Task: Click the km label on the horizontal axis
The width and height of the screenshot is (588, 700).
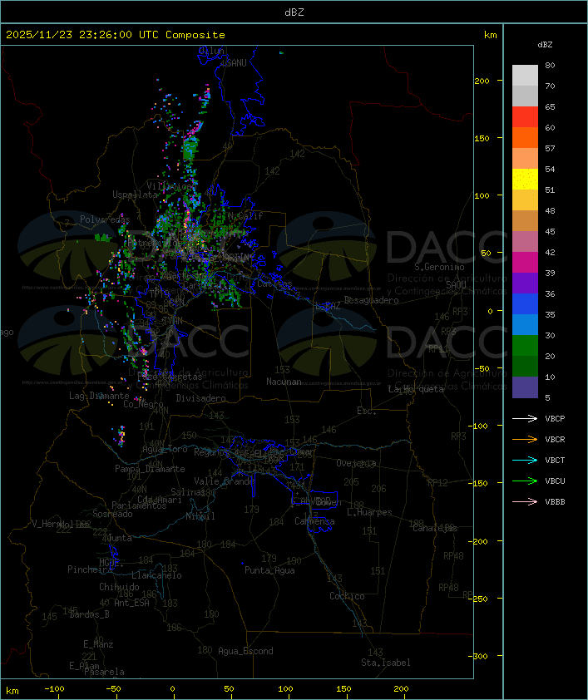Action: click(12, 691)
